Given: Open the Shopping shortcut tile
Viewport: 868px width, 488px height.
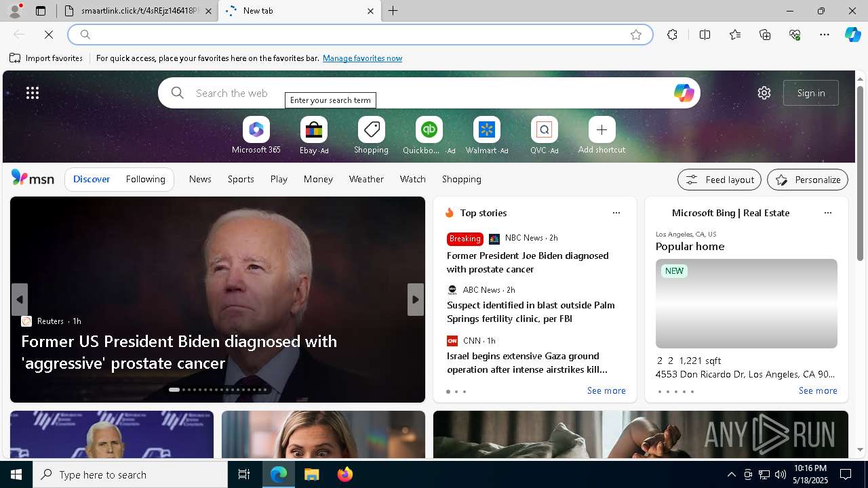Looking at the screenshot, I should pyautogui.click(x=371, y=136).
